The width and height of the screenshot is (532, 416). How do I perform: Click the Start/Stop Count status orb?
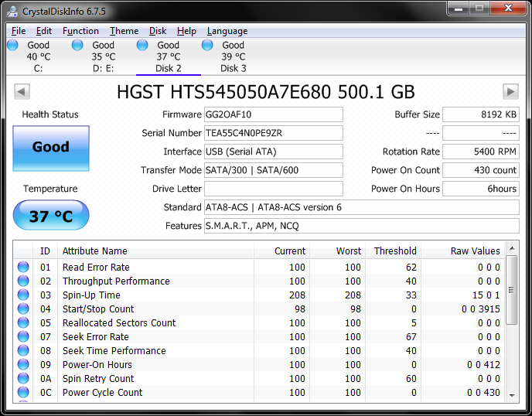(23, 309)
